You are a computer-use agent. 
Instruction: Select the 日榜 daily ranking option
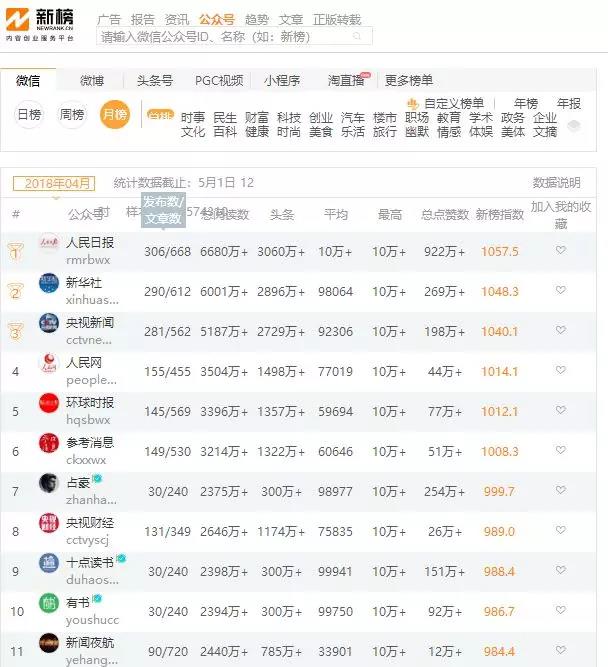[x=29, y=115]
